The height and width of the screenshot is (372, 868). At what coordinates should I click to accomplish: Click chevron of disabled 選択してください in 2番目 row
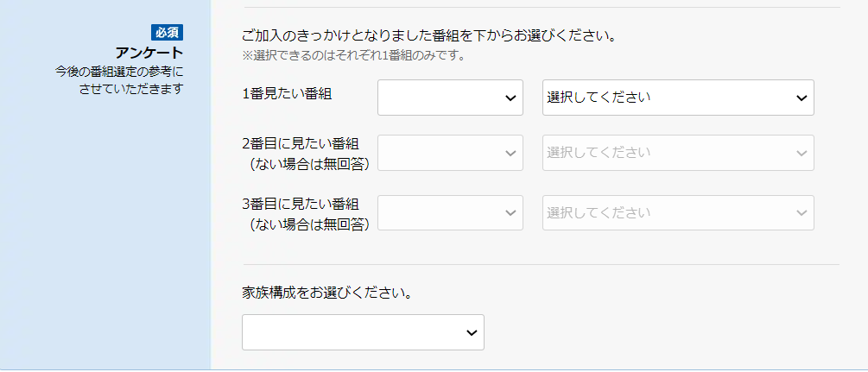point(801,153)
